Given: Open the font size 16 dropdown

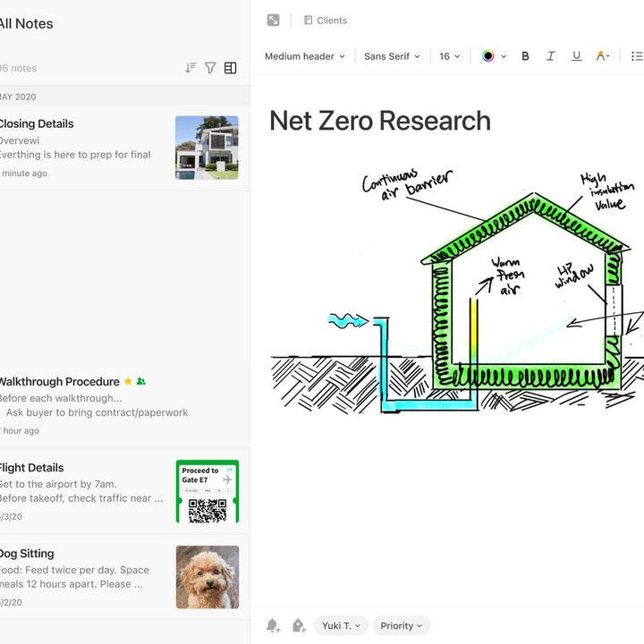Looking at the screenshot, I should click(449, 56).
